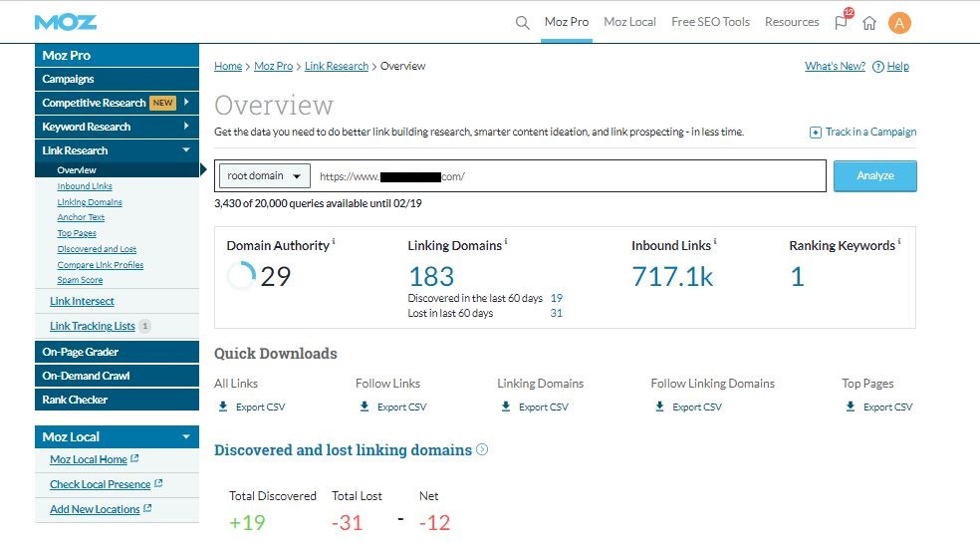This screenshot has width=980, height=545.
Task: Click the Total Discovered +19 value
Action: (x=247, y=522)
